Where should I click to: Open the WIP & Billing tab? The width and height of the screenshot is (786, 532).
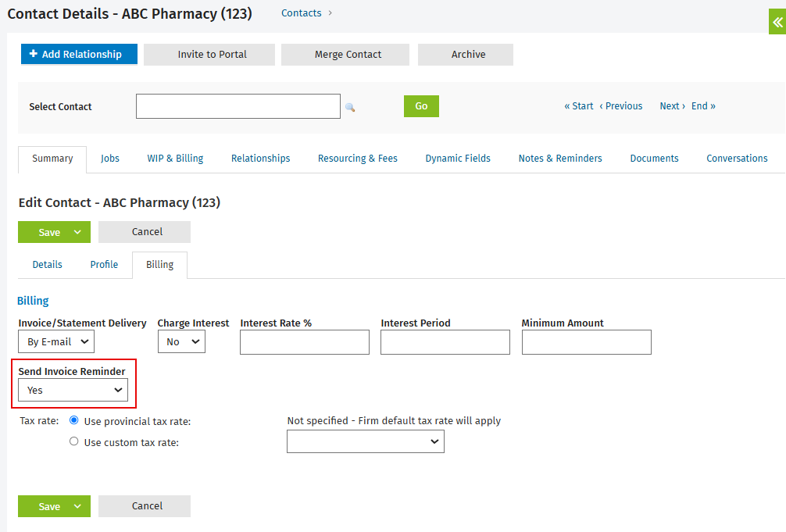pos(175,159)
